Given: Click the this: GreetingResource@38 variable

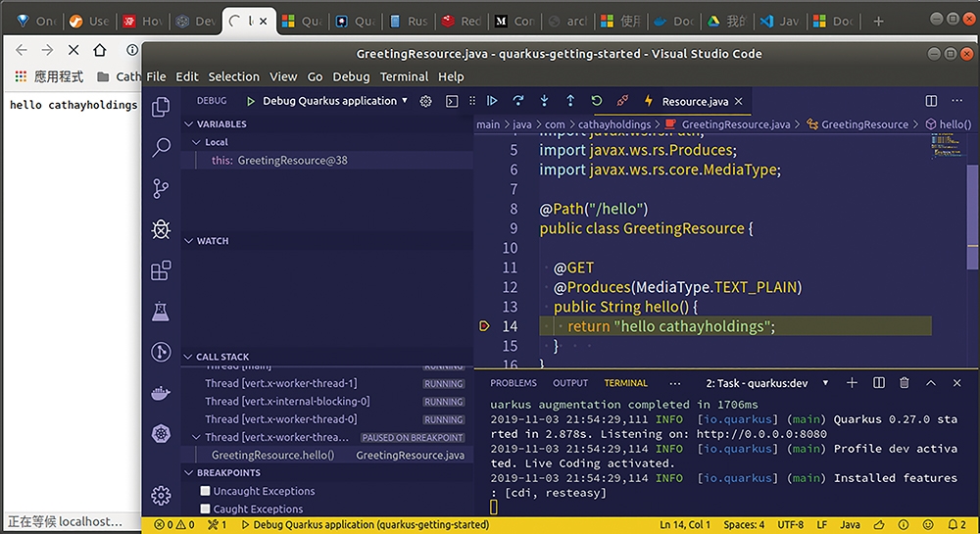Looking at the screenshot, I should 327,161.
